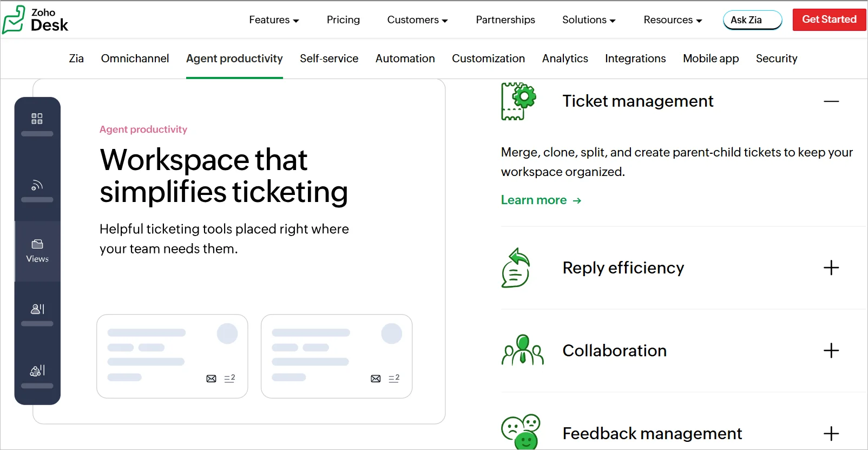
Task: Open the Customers dropdown menu
Action: coord(417,20)
